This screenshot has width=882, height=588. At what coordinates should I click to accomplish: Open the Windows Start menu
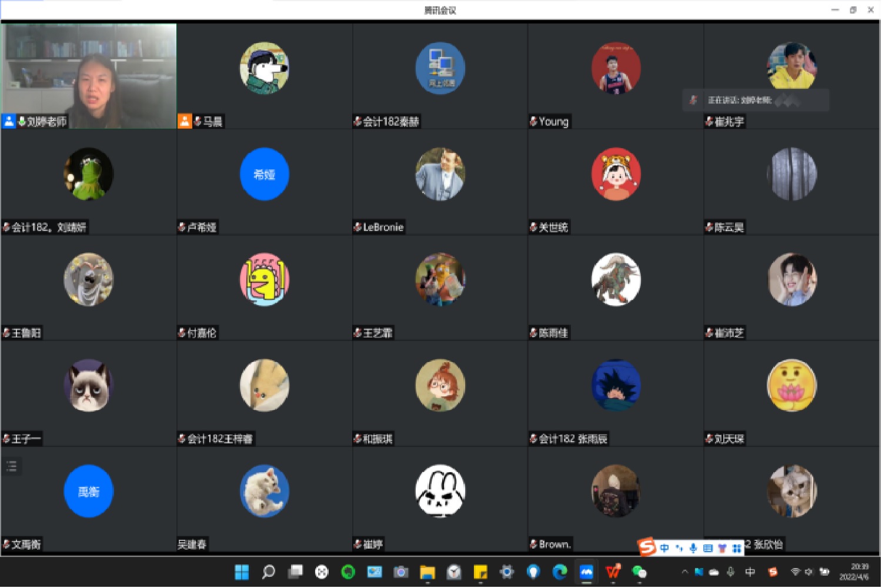242,572
